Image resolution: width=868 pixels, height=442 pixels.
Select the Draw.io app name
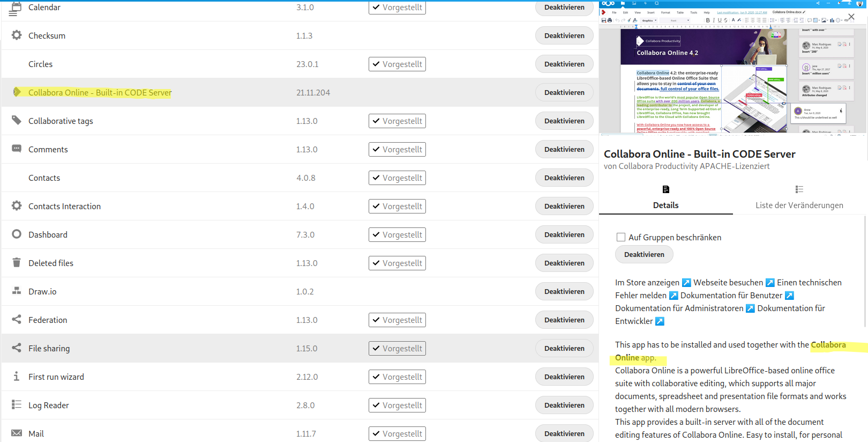click(42, 291)
